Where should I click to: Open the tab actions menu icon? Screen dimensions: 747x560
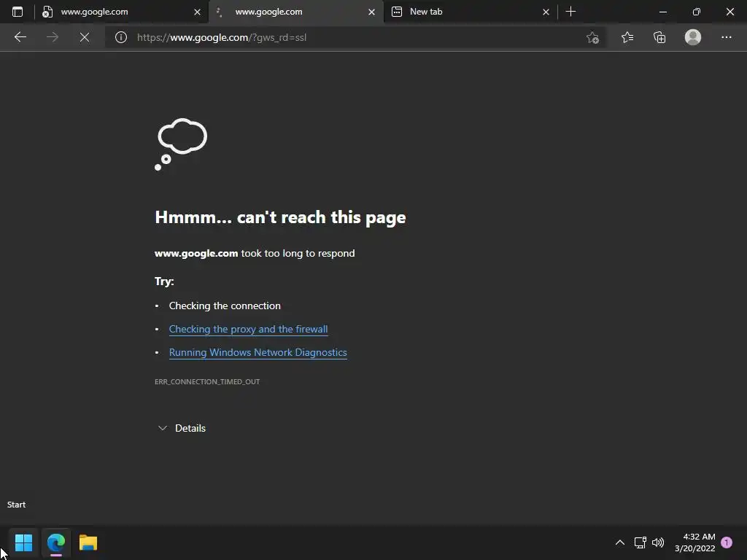click(18, 12)
